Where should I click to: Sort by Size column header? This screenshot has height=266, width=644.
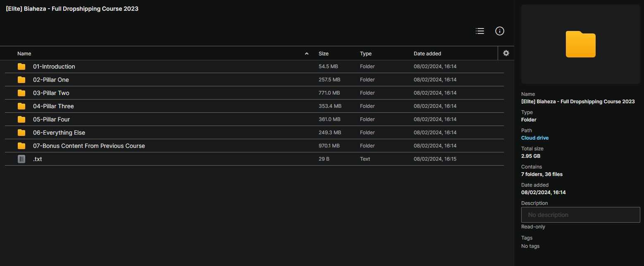pos(324,54)
